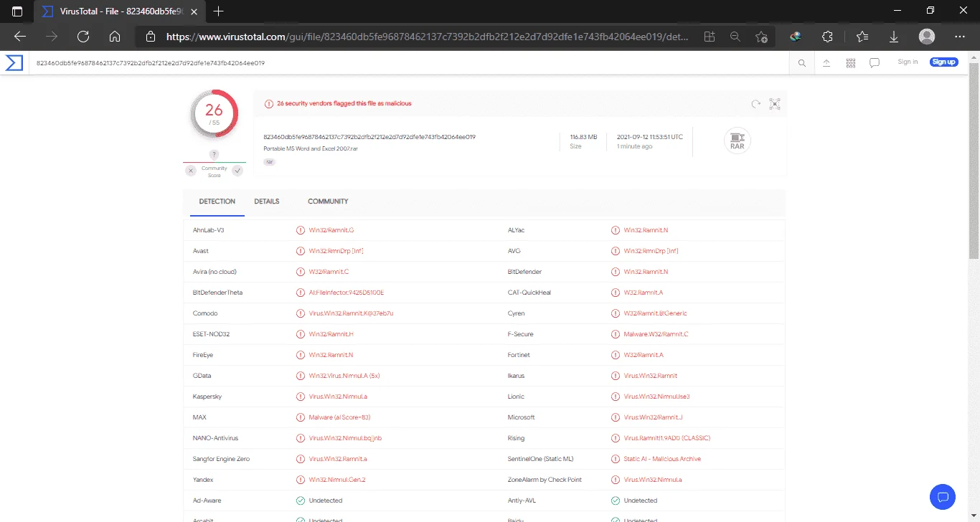Click Comodo result Virus.Win32.Ramnit.K@37eb7u
Screen dimensions: 980x522
(x=351, y=313)
